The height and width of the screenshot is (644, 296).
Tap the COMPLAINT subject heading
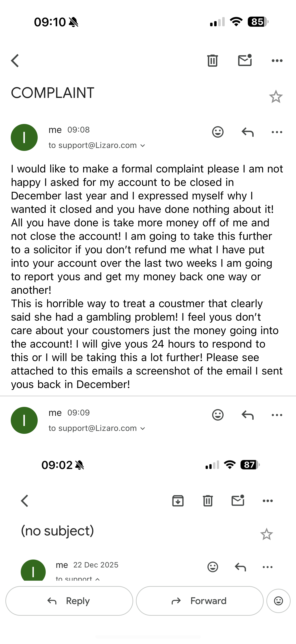point(53,93)
